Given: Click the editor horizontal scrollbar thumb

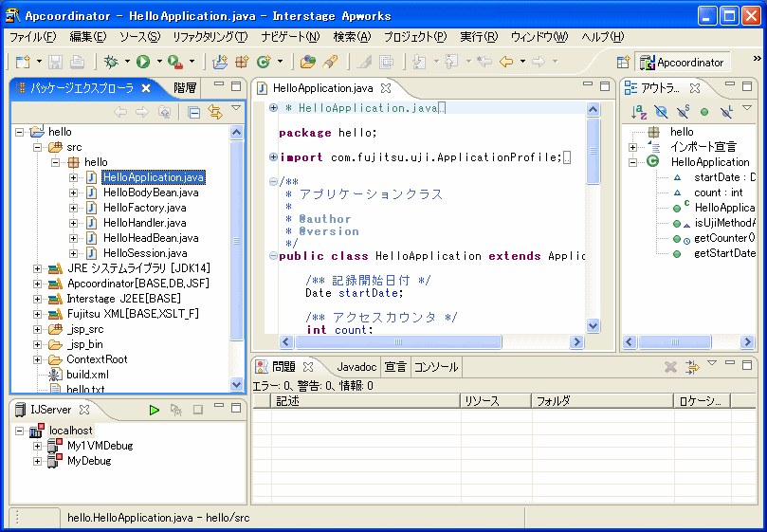Looking at the screenshot, I should [x=398, y=341].
